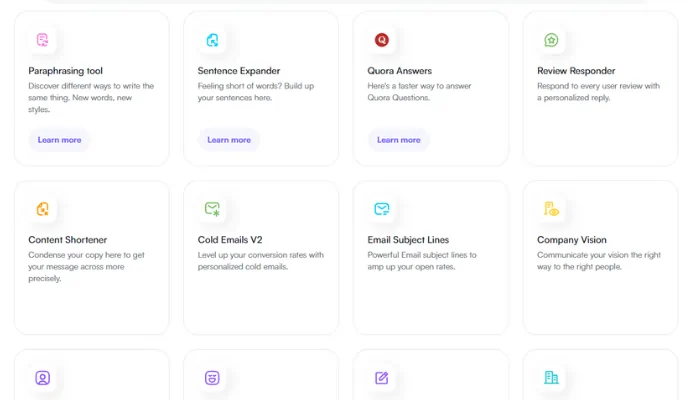Screen dimensions: 700x400
Task: Click the blue Sentence Expander icon
Action: click(212, 40)
